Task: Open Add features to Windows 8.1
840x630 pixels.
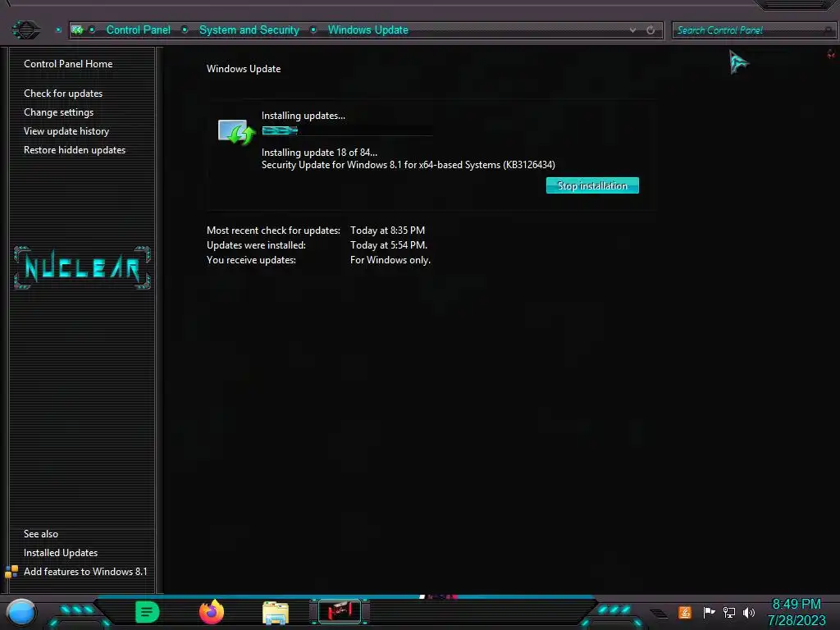Action: pos(85,572)
